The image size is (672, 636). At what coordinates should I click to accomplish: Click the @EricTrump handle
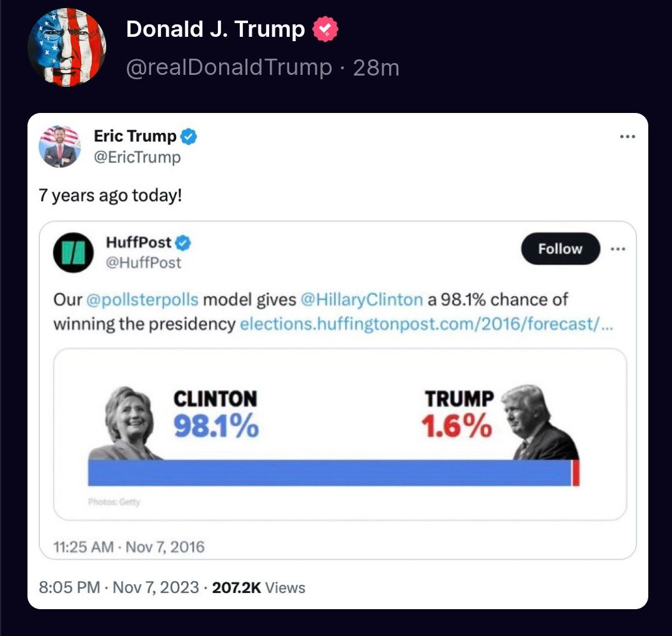click(137, 157)
